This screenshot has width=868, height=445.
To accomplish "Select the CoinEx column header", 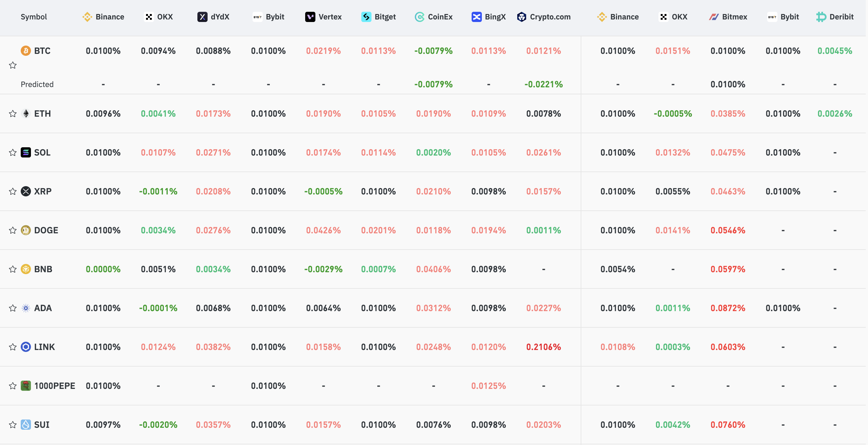I will coord(434,17).
